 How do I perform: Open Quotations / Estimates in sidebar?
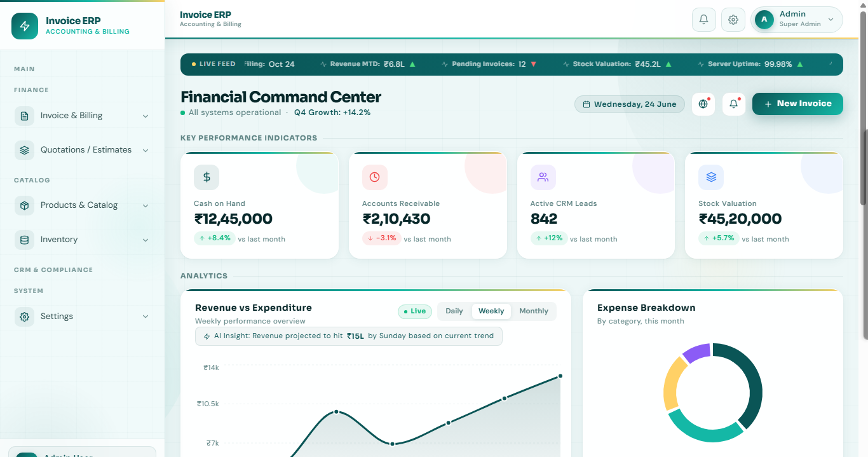click(82, 150)
